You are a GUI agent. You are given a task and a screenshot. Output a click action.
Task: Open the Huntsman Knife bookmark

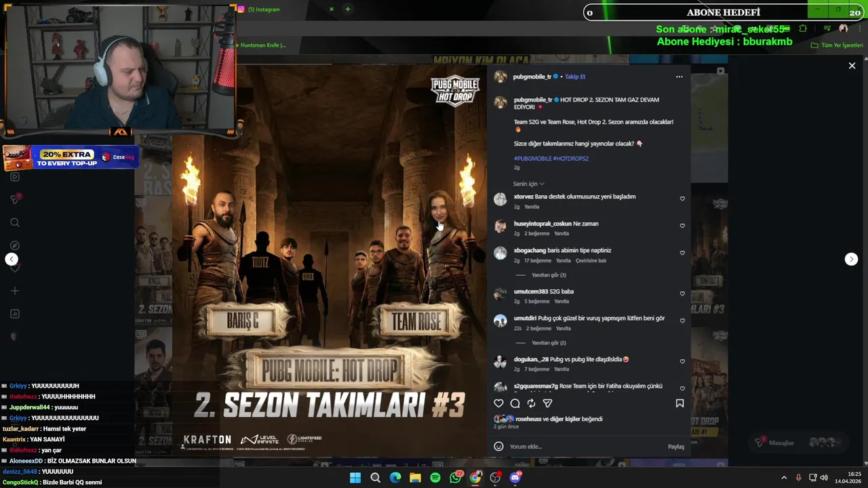260,45
